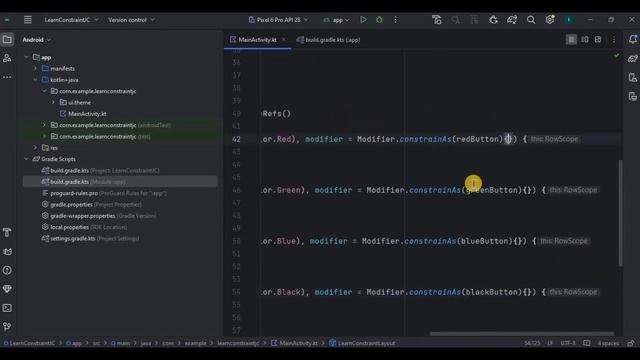Image resolution: width=640 pixels, height=360 pixels.
Task: Click the horizontal editor scrollbar
Action: tap(522, 333)
